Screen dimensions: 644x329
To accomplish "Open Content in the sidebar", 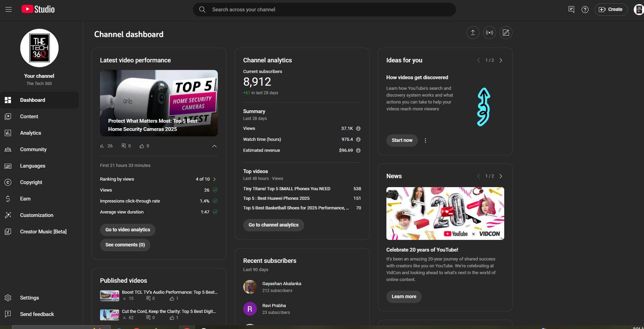I will pos(39,117).
